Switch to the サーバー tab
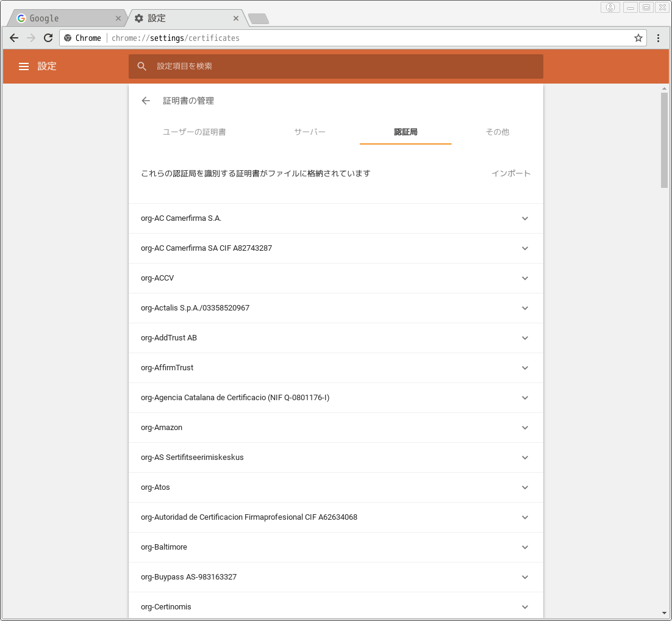This screenshot has width=672, height=621. (310, 132)
